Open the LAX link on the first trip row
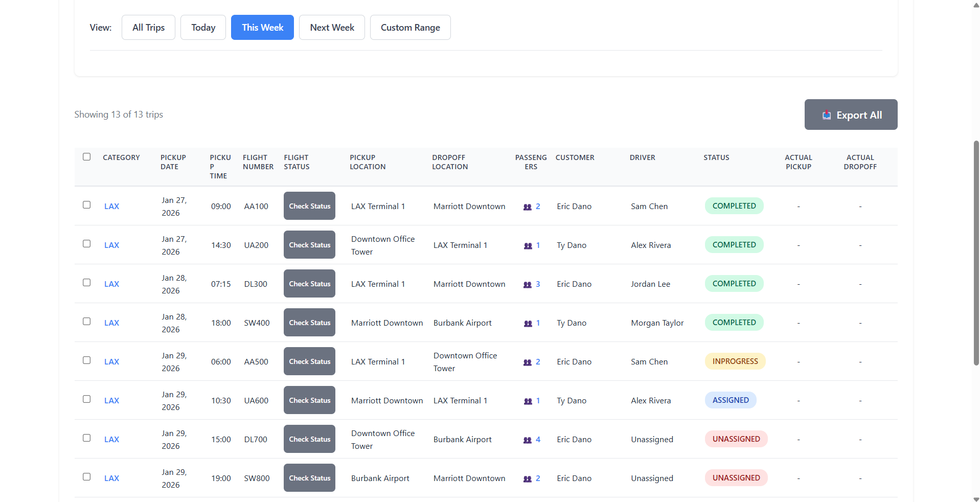This screenshot has height=502, width=980. pos(111,207)
